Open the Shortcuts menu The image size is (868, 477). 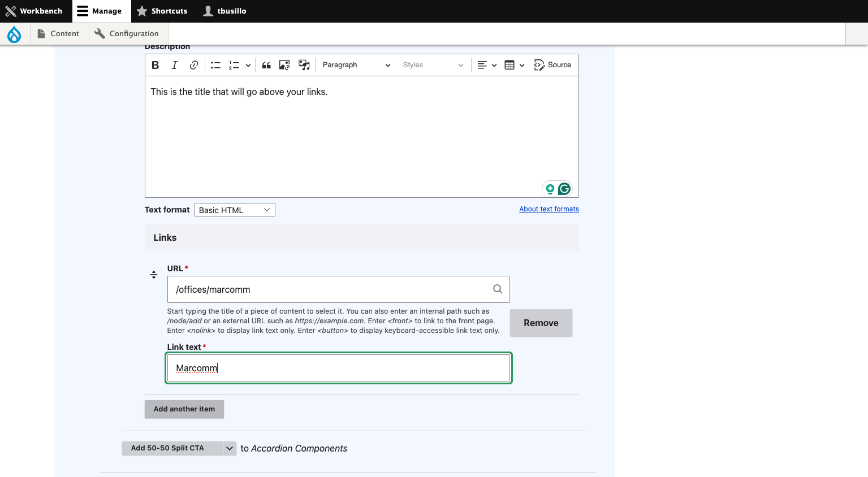(162, 11)
